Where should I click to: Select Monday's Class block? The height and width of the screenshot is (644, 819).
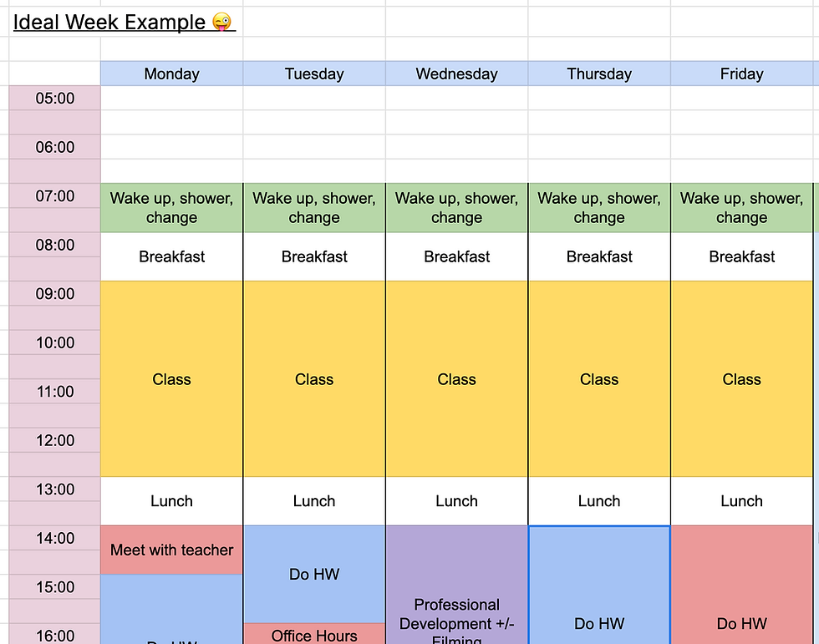[172, 379]
